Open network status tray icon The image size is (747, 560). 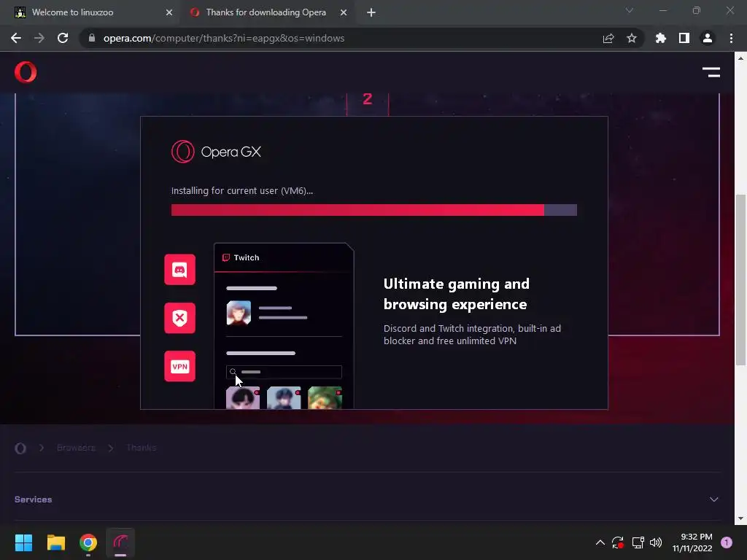638,542
